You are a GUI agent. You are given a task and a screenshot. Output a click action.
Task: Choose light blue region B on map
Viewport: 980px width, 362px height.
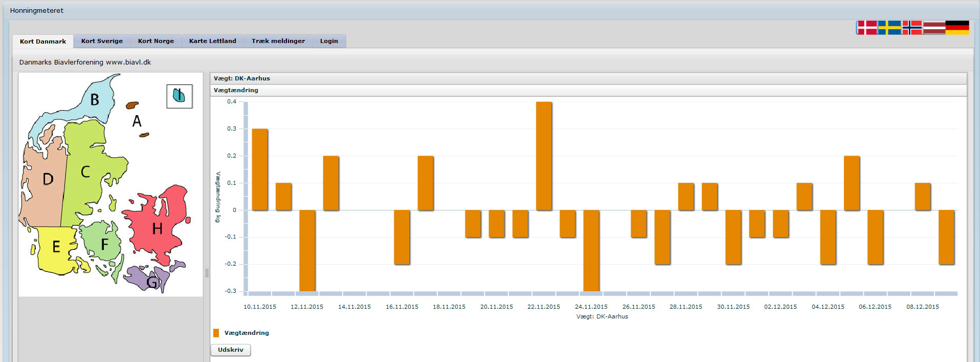point(95,100)
